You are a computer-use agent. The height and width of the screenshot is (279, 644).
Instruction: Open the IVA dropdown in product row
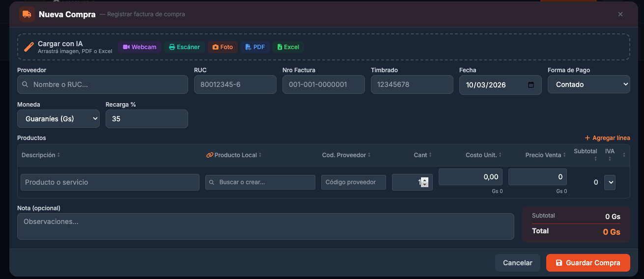pyautogui.click(x=610, y=182)
